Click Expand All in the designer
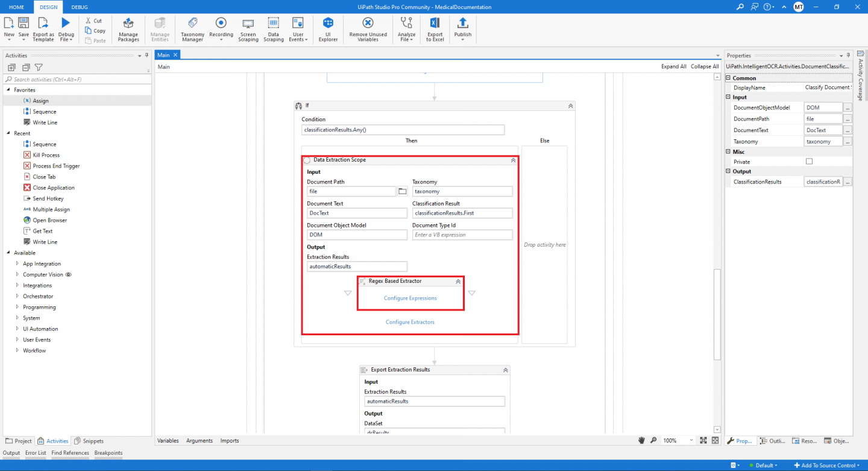The width and height of the screenshot is (868, 471). click(673, 66)
